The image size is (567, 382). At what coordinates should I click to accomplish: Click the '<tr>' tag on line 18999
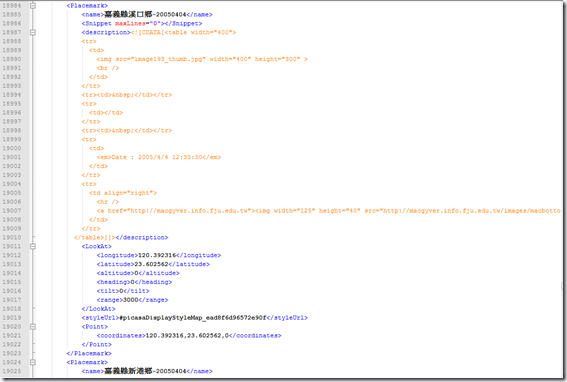pyautogui.click(x=89, y=139)
